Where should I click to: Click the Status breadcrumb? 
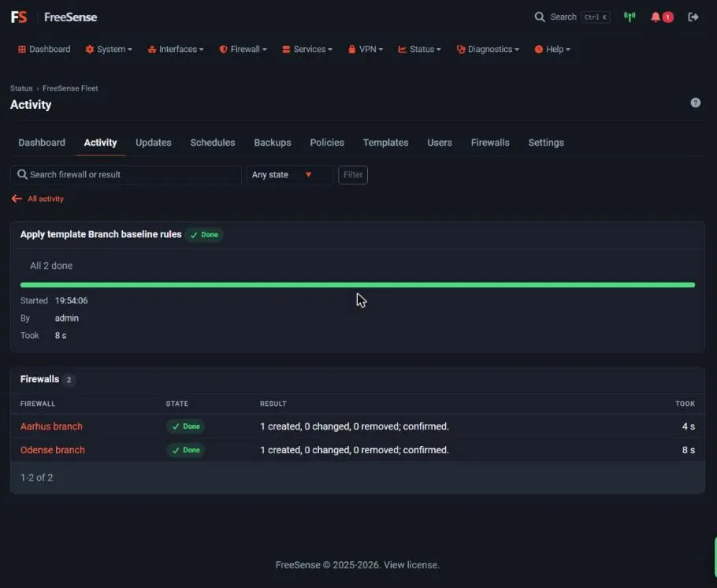click(x=21, y=88)
